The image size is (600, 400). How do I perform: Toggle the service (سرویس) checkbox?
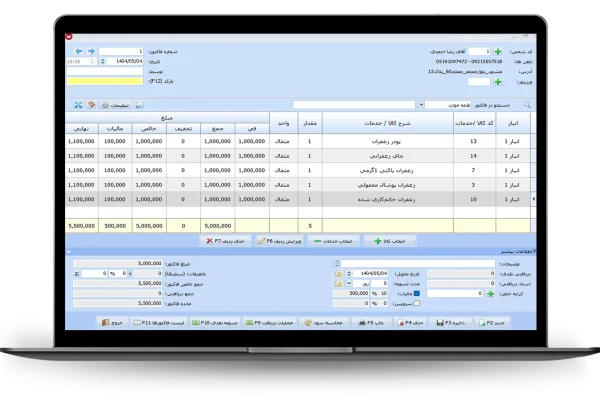[417, 303]
